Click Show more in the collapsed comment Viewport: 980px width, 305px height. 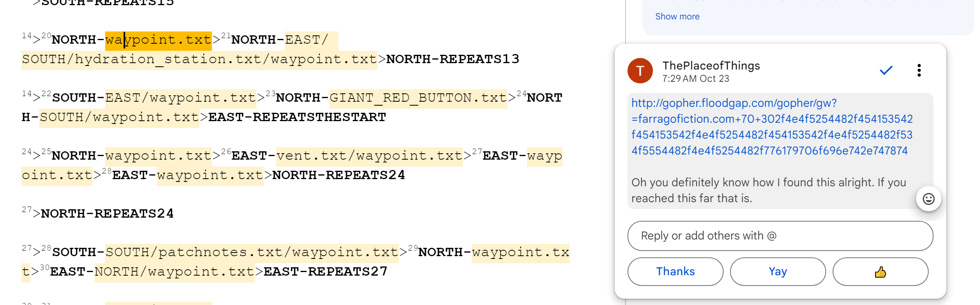677,17
